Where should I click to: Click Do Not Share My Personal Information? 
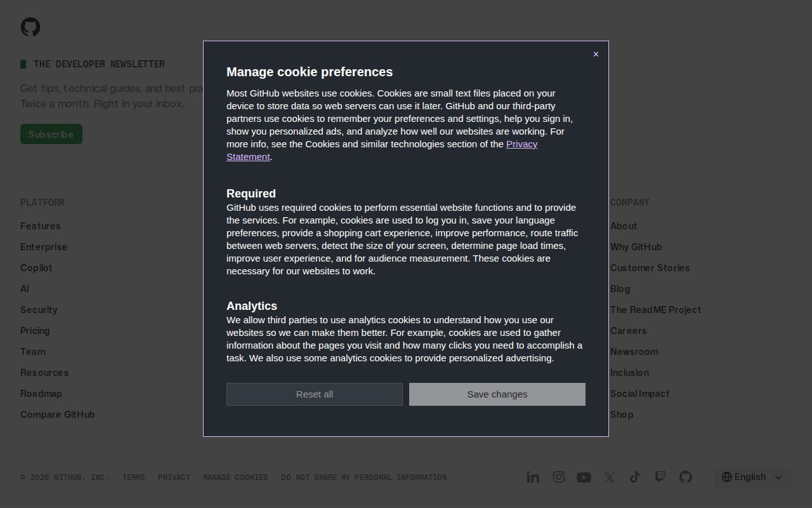click(x=364, y=478)
